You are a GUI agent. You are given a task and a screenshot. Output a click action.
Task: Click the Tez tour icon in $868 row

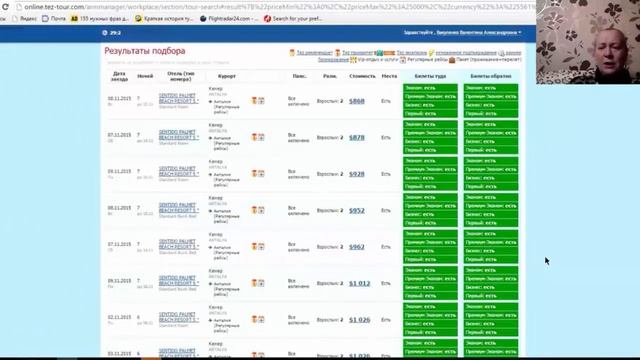254,100
